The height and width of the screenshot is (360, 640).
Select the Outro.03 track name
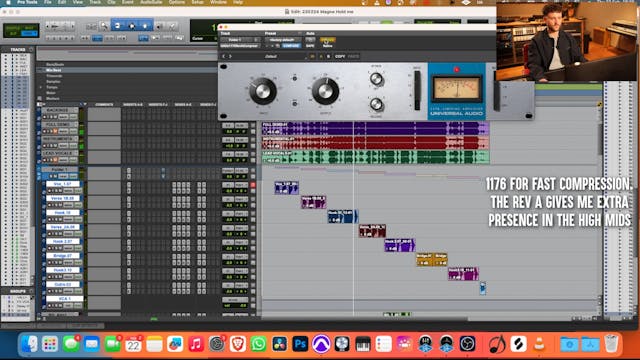click(62, 284)
